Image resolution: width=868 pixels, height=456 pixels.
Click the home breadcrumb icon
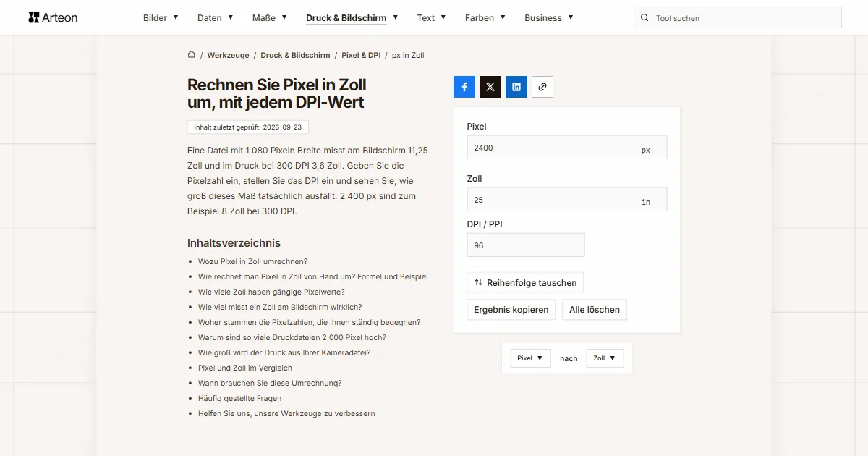coord(192,55)
